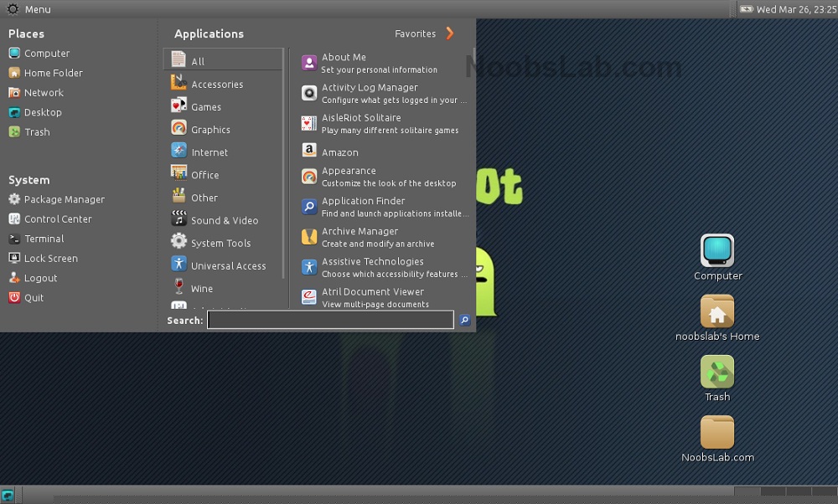This screenshot has width=838, height=504.
Task: Open the Amazon app icon
Action: pyautogui.click(x=309, y=152)
